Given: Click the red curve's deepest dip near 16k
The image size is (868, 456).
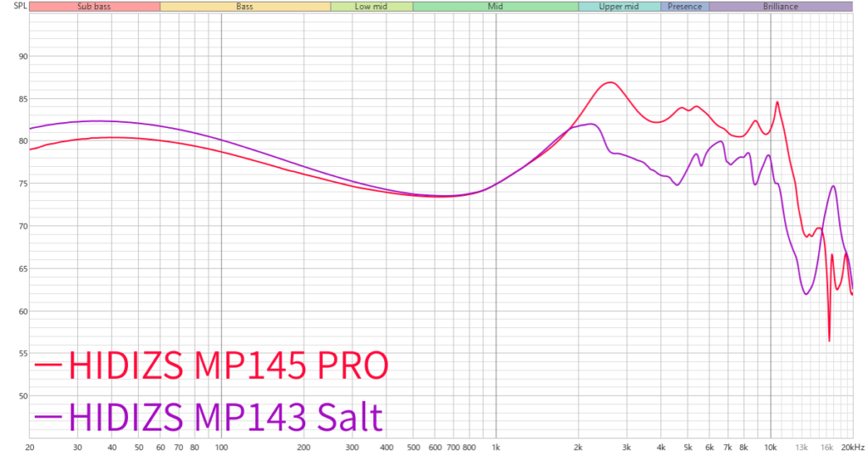Looking at the screenshot, I should pos(829,341).
